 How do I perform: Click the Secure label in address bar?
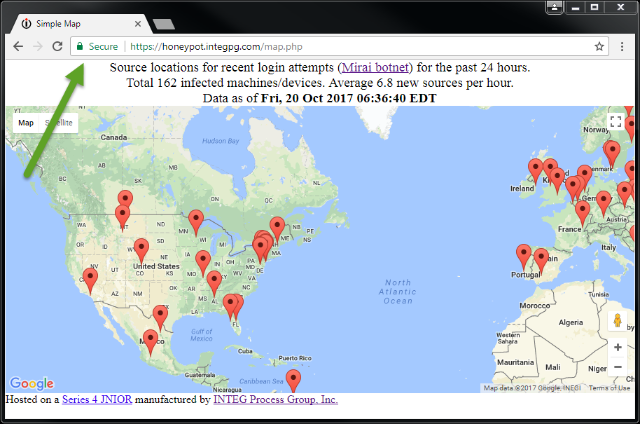[103, 47]
